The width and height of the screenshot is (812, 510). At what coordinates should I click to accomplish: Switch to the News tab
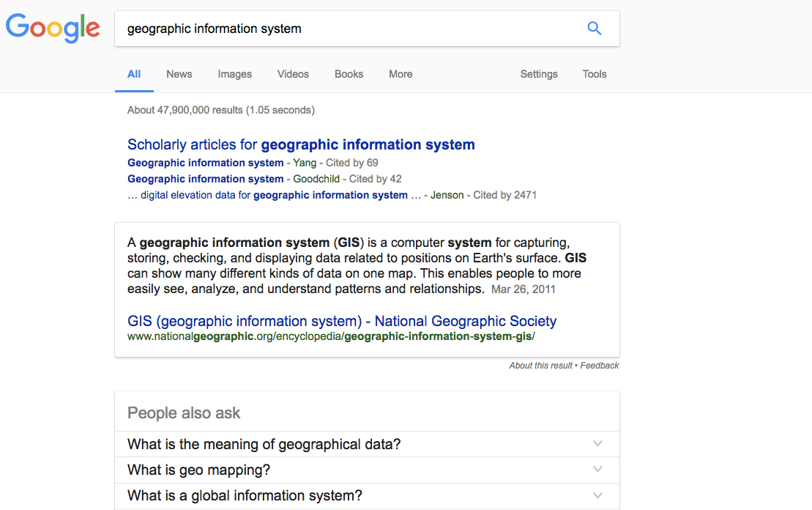point(179,74)
